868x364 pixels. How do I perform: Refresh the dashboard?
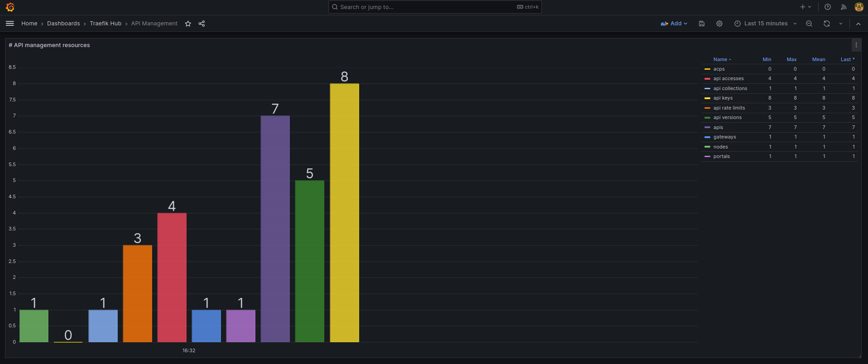click(x=827, y=24)
